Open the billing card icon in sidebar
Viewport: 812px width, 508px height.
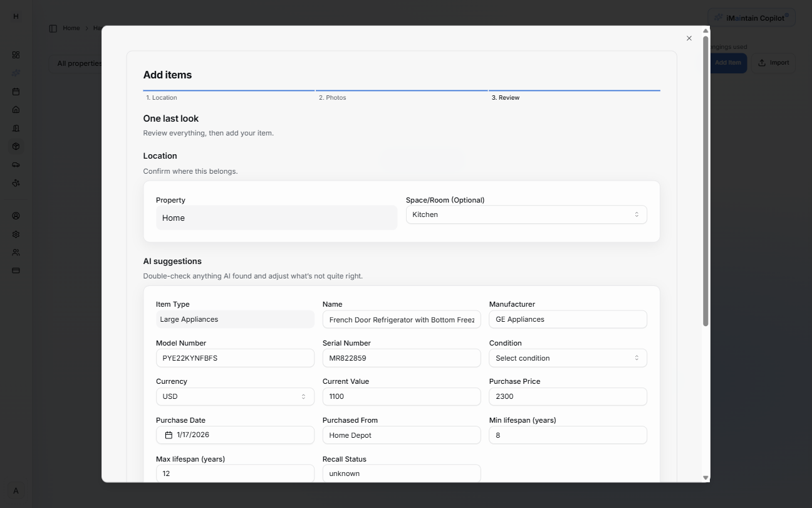click(16, 270)
